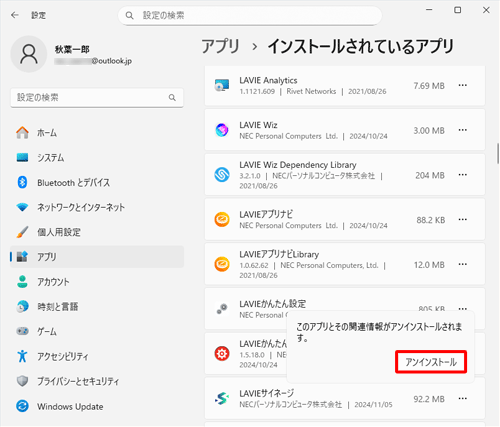Click the clock globe icon for 時刻と言語
This screenshot has height=427, width=500.
(x=22, y=306)
